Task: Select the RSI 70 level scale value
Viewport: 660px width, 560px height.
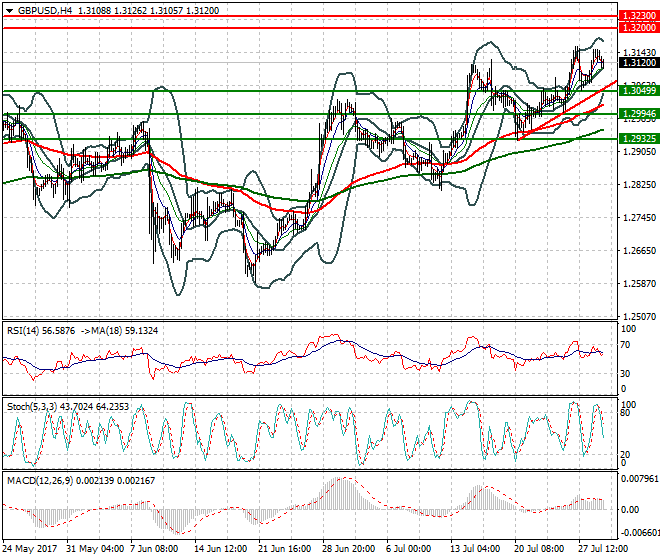Action: (625, 345)
